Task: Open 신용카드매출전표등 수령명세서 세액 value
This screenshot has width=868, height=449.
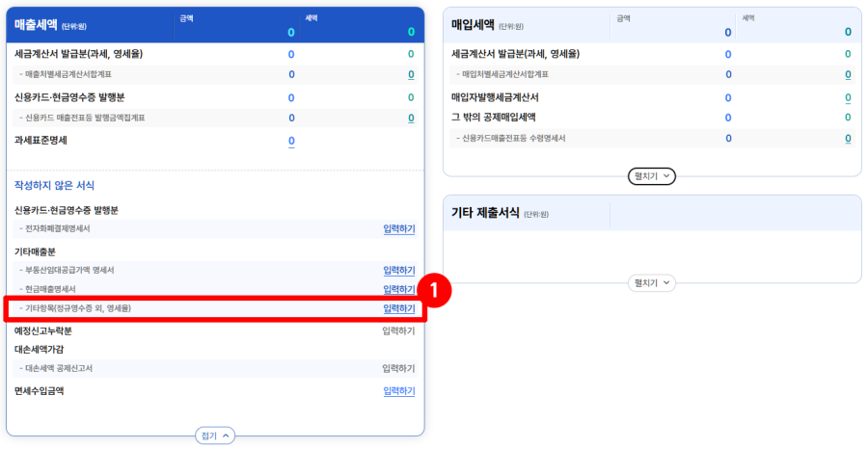Action: [x=848, y=139]
